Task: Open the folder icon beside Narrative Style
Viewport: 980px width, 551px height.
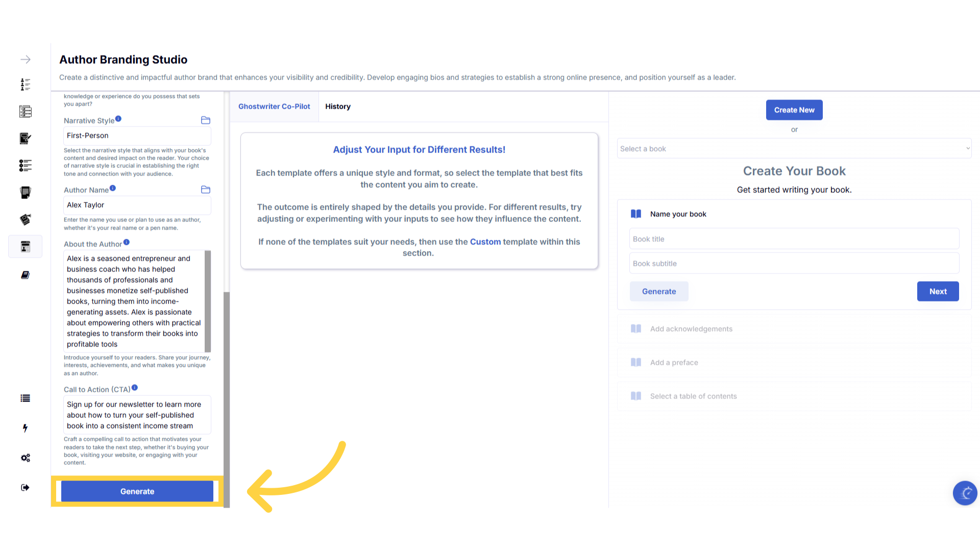Action: [x=206, y=120]
